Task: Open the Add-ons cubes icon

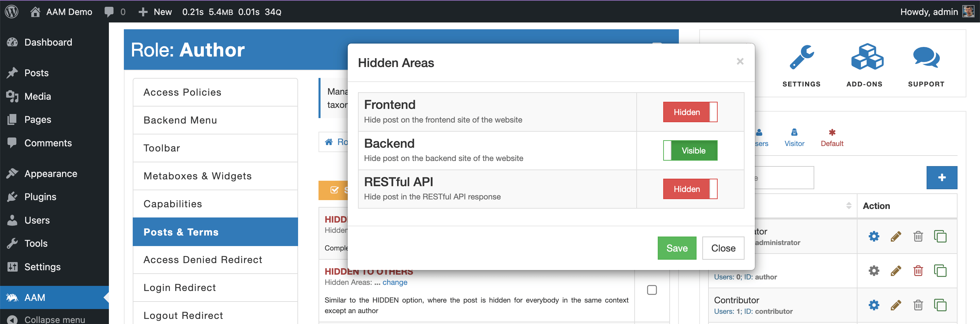Action: coord(867,56)
